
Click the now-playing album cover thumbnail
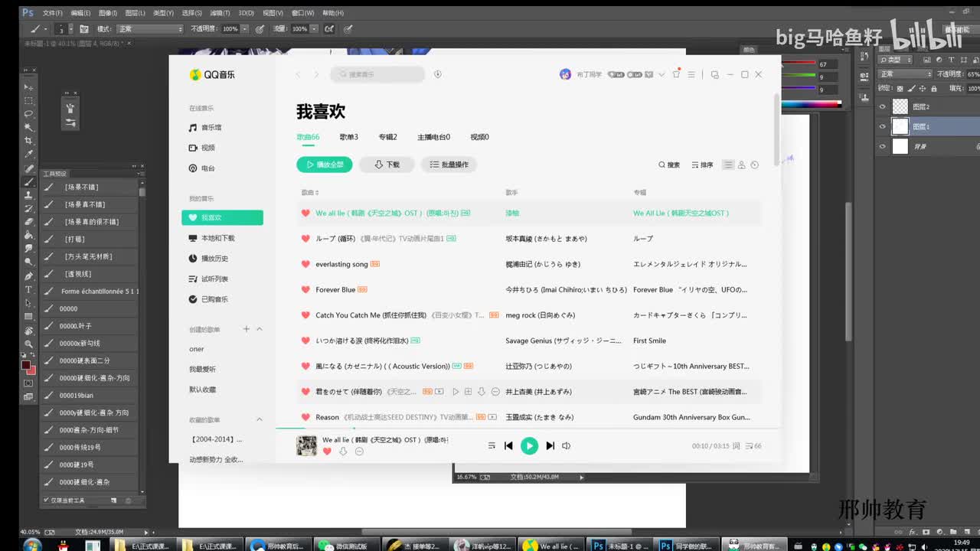coord(306,445)
